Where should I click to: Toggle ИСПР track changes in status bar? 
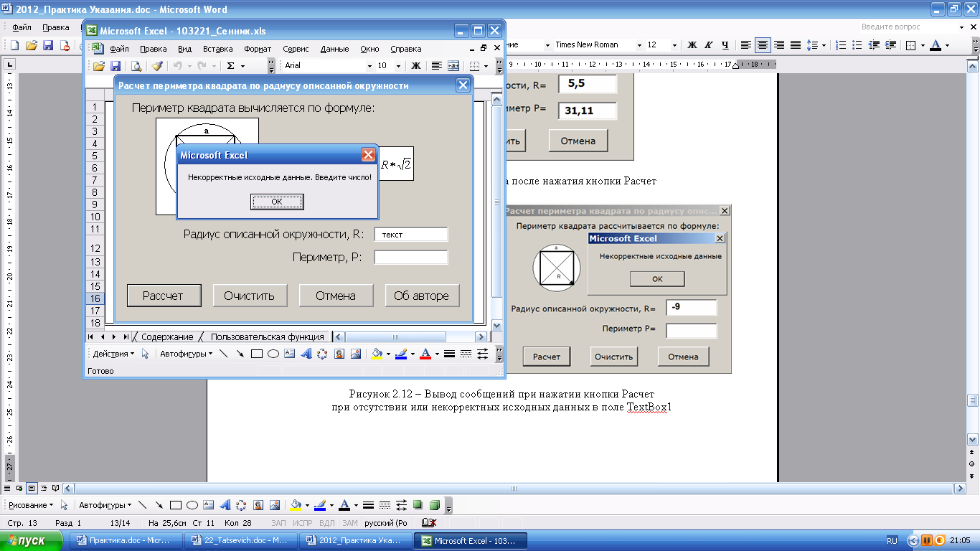pos(303,523)
